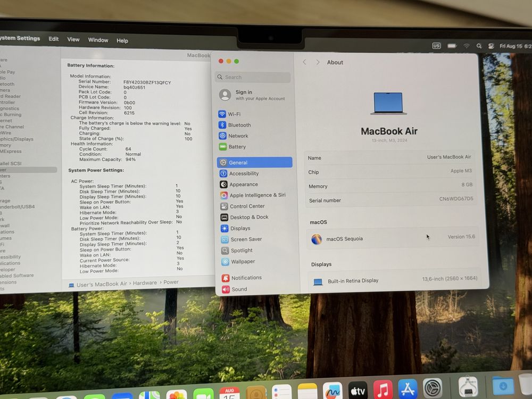Open Spotlight search from menu bar
The width and height of the screenshot is (532, 399).
tap(479, 46)
